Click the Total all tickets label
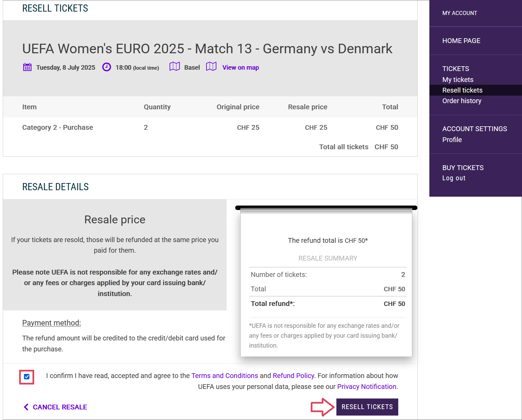The height and width of the screenshot is (420, 522). pyautogui.click(x=344, y=147)
